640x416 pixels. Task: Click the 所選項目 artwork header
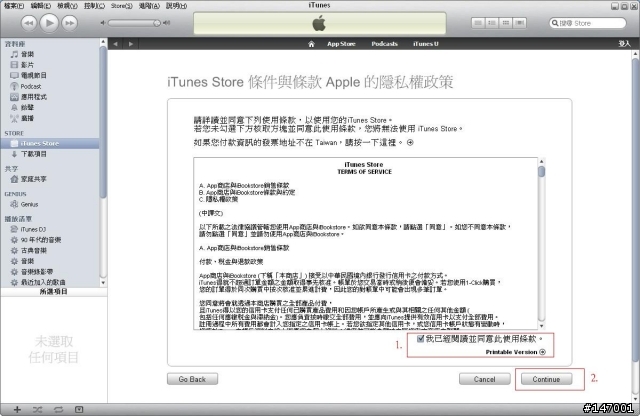[x=53, y=292]
